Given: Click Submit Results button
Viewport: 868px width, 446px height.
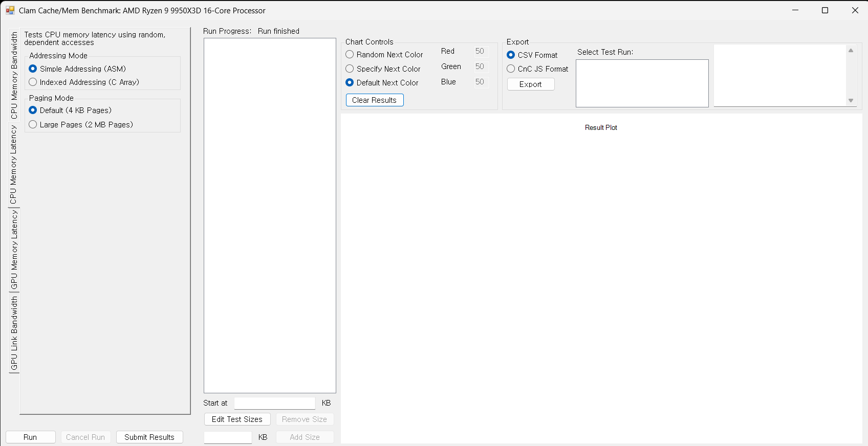Looking at the screenshot, I should coord(149,437).
